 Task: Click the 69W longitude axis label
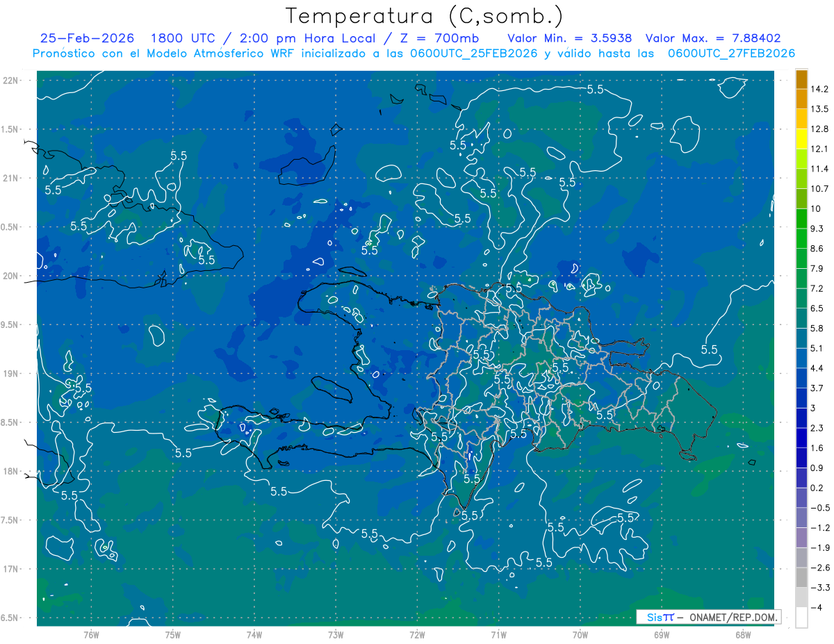661,635
